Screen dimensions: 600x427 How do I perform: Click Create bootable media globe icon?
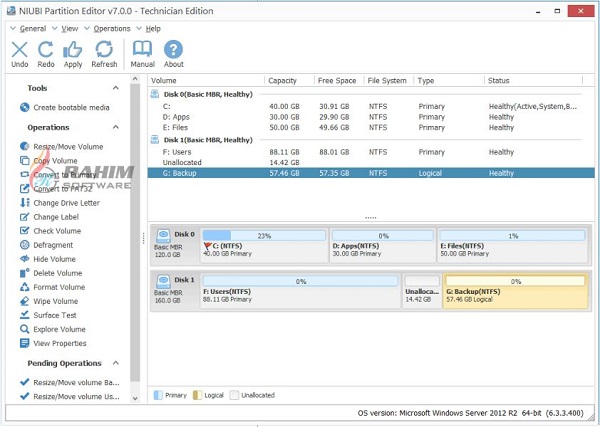pyautogui.click(x=24, y=107)
